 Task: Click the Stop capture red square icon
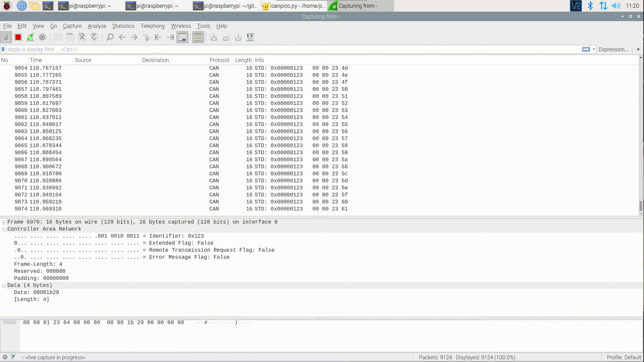[x=18, y=38]
